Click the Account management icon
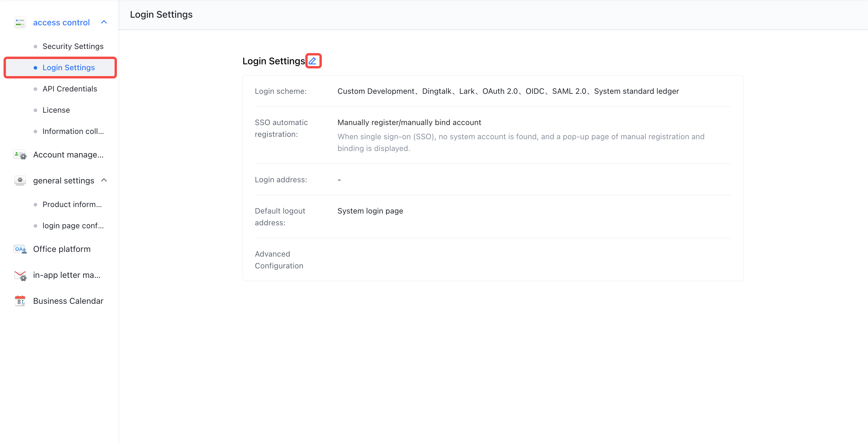The height and width of the screenshot is (443, 868). (x=20, y=155)
